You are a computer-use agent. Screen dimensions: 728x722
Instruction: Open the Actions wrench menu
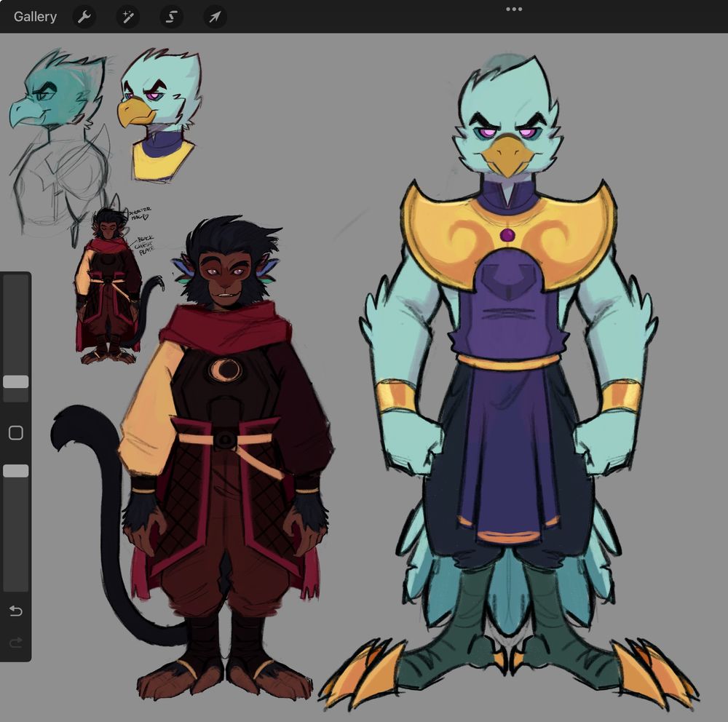(84, 17)
